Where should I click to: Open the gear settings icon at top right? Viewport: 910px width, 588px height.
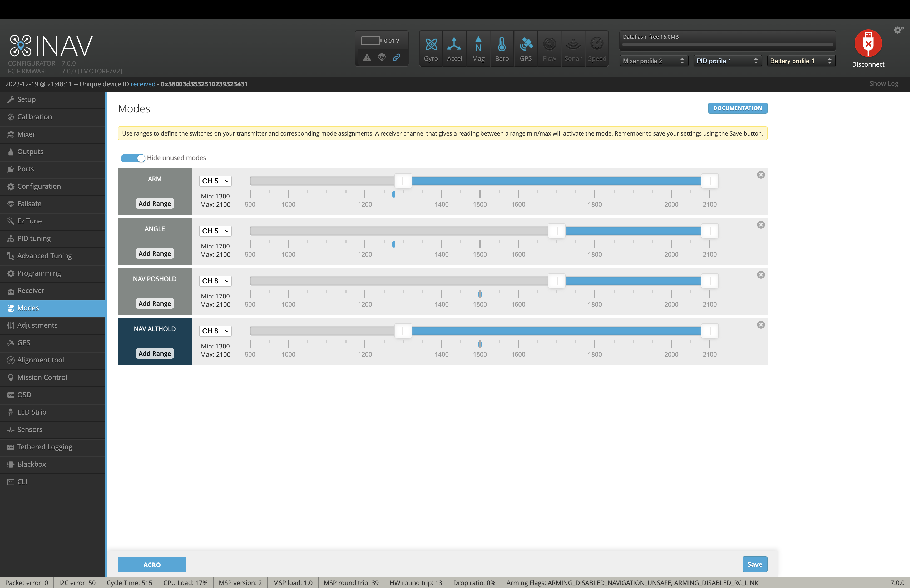pos(898,30)
